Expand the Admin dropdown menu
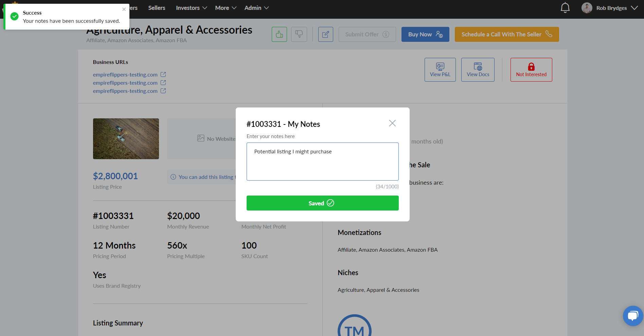 pos(256,8)
